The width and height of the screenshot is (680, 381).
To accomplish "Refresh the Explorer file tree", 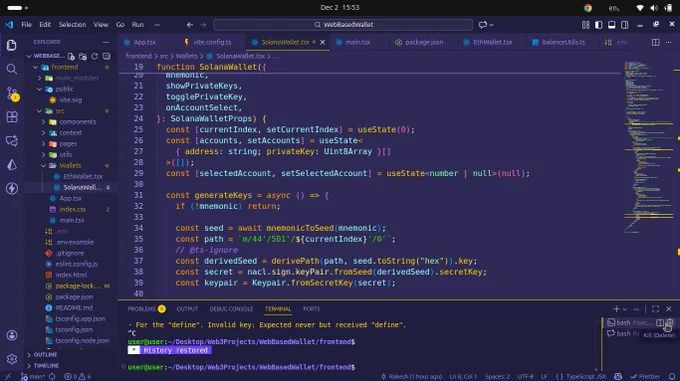I will (x=94, y=56).
